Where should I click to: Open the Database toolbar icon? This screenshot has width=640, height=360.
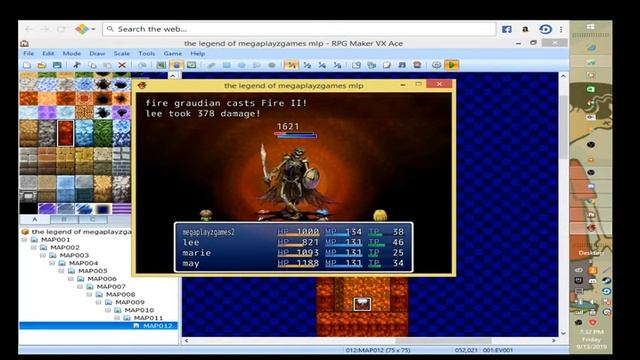point(356,65)
